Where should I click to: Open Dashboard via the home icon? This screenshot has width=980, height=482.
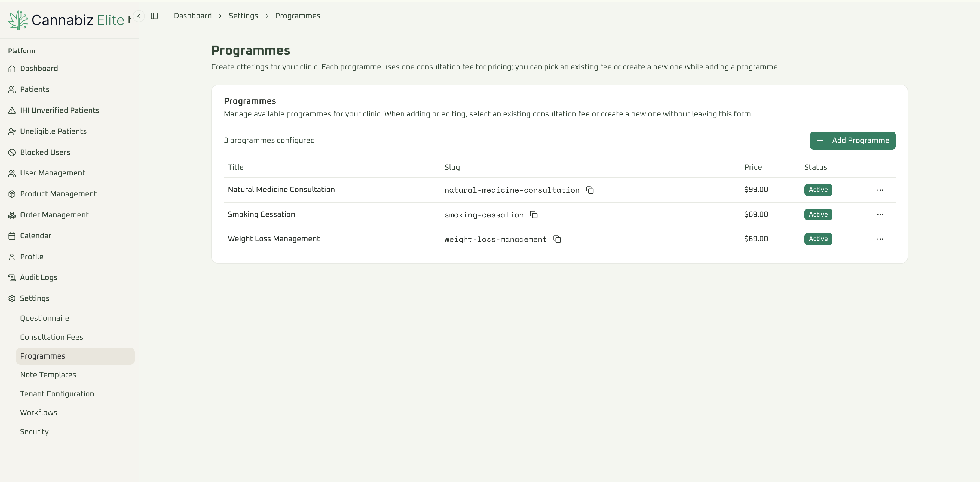[x=12, y=69]
